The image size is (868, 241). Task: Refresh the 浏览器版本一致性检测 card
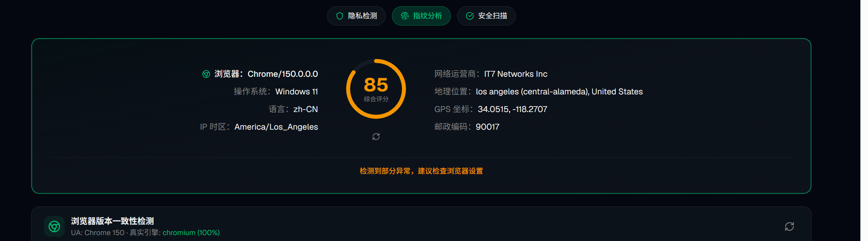[x=789, y=226]
